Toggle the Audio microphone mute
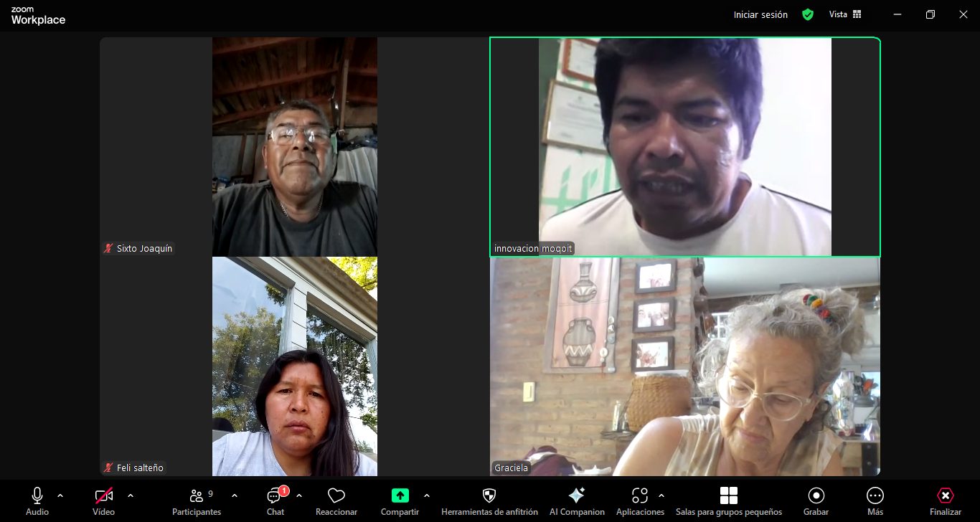Image resolution: width=980 pixels, height=522 pixels. coord(37,496)
